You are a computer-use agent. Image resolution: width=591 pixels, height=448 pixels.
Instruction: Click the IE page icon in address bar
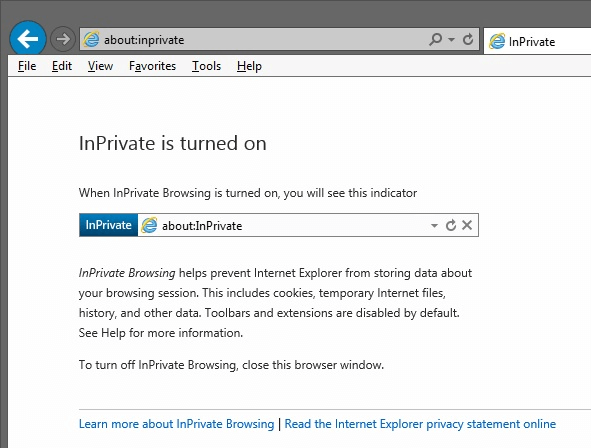click(91, 39)
